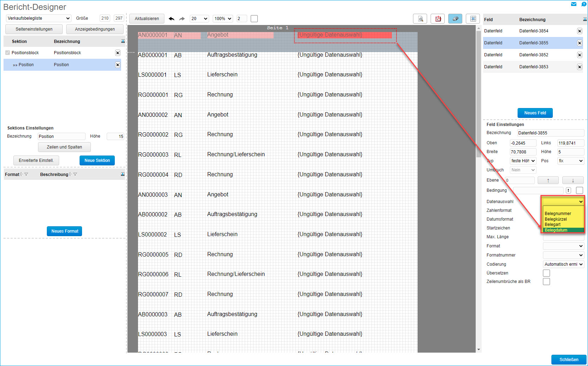Toggle the grid display icon
Image resolution: width=588 pixels, height=366 pixels.
(x=473, y=19)
